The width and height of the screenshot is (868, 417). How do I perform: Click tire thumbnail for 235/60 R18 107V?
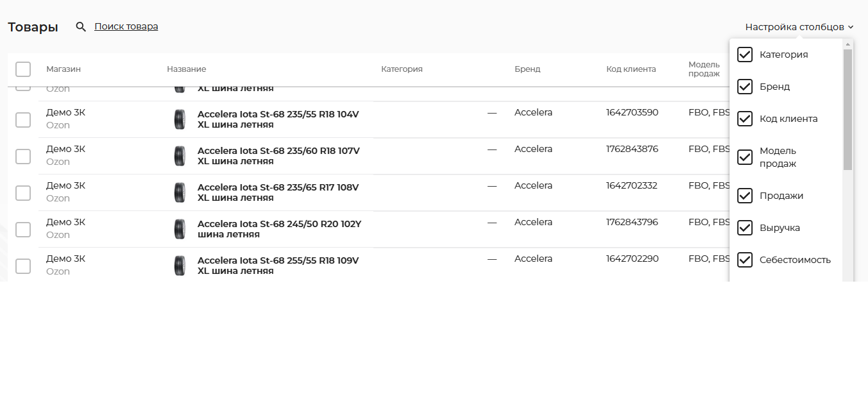180,156
